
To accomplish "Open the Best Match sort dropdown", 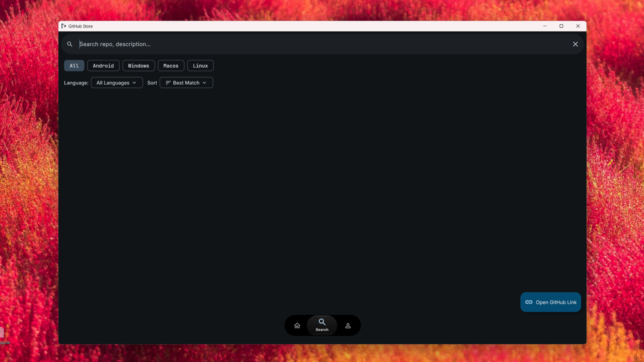I will [186, 83].
